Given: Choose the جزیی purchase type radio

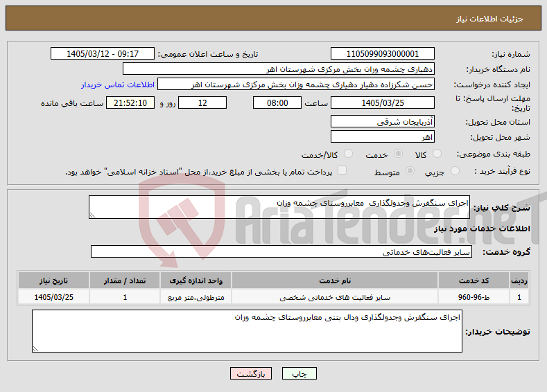Looking at the screenshot, I should point(455,171).
